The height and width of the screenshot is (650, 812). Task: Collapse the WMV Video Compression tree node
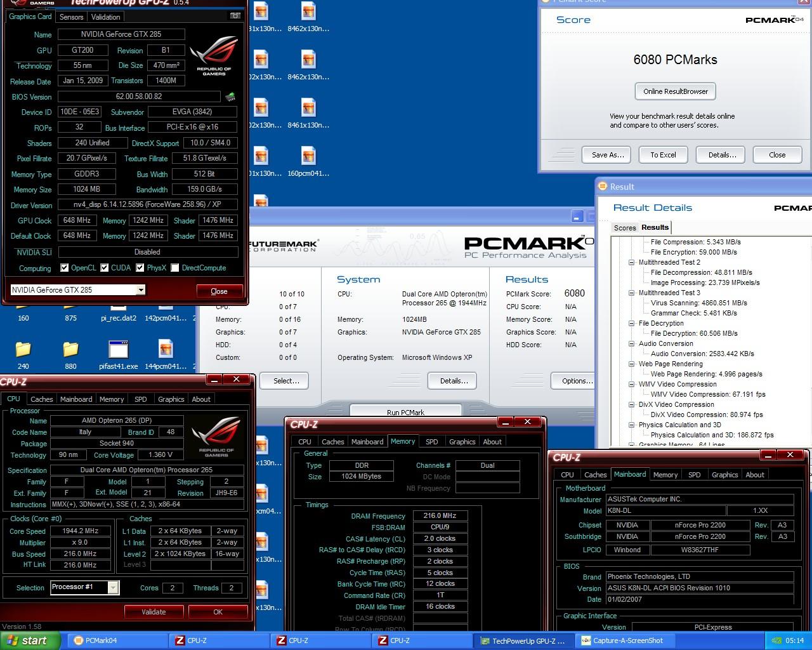[631, 384]
